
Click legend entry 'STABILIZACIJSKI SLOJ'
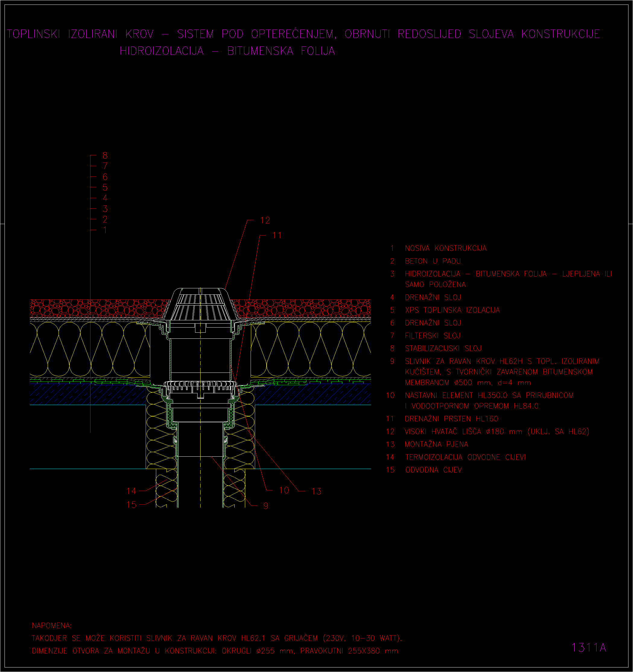[443, 348]
